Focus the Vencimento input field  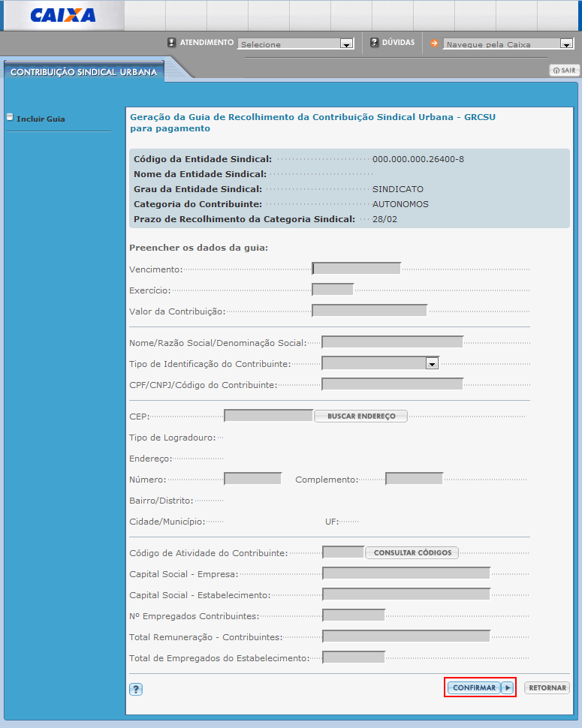pos(356,269)
